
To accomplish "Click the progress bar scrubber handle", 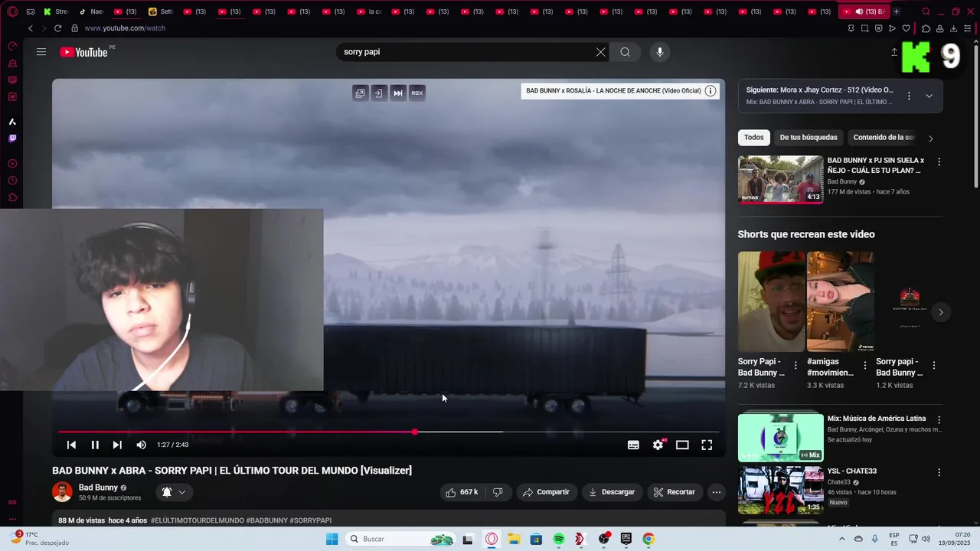I will (x=415, y=432).
